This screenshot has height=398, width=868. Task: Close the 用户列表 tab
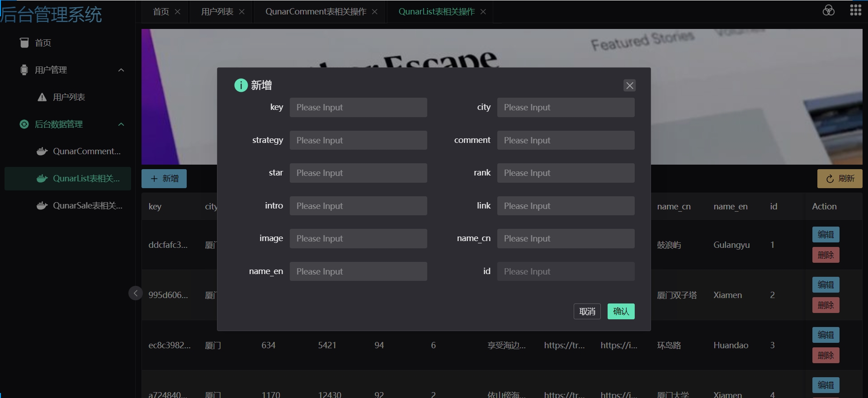tap(242, 12)
